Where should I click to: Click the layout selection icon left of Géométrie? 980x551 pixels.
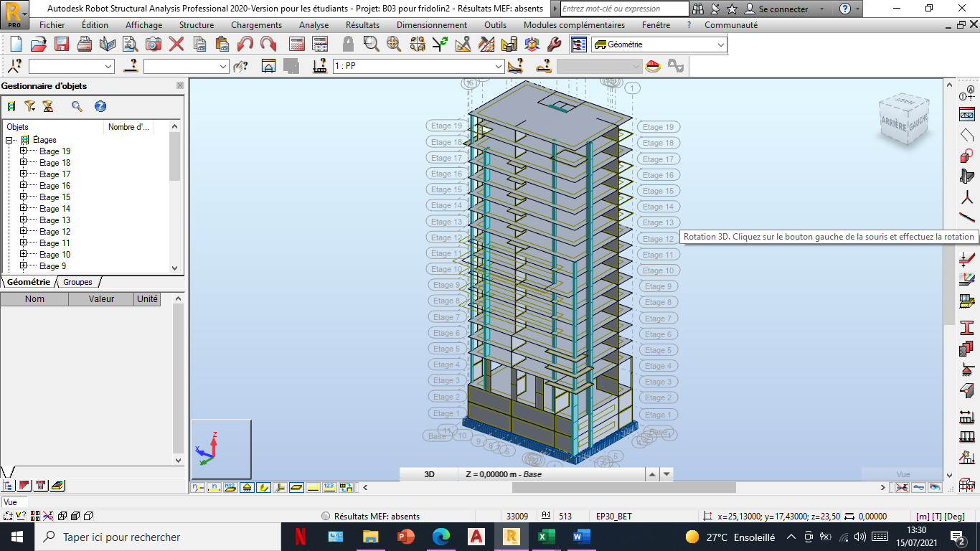579,44
